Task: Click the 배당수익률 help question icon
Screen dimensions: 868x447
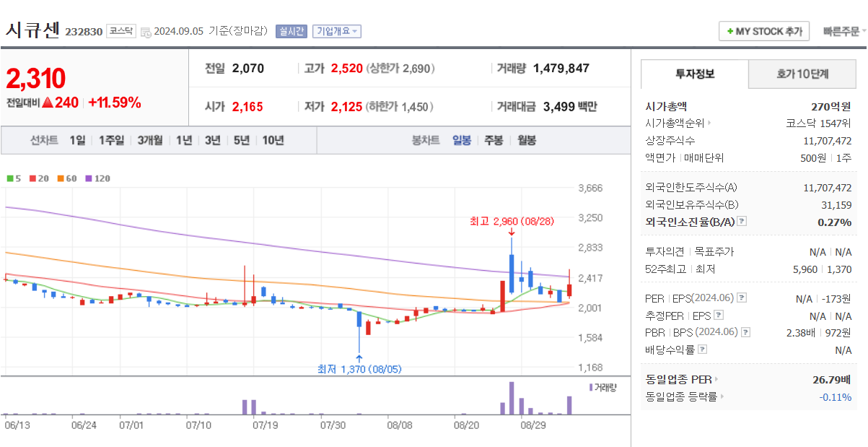Action: (703, 350)
